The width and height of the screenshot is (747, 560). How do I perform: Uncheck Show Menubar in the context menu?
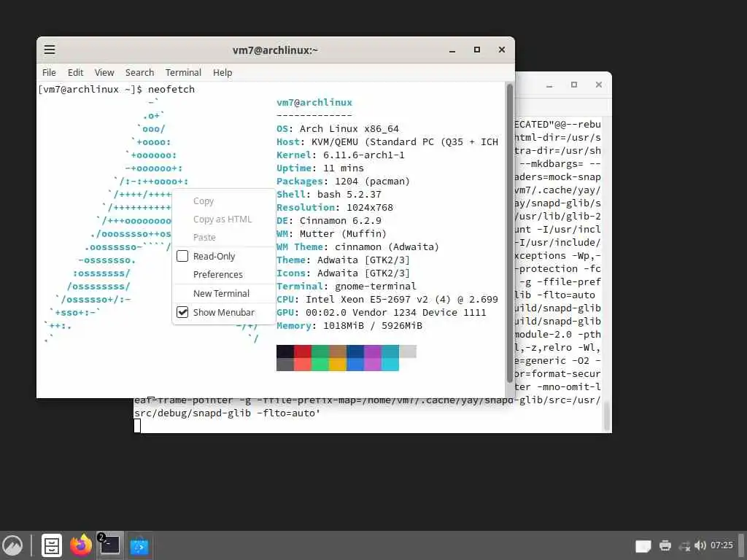[x=182, y=312]
